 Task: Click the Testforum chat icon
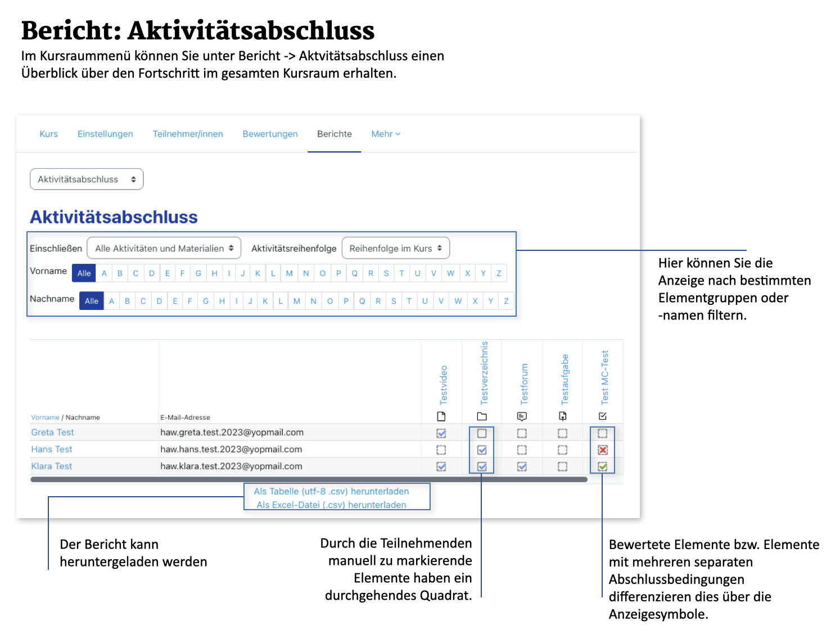pyautogui.click(x=522, y=416)
